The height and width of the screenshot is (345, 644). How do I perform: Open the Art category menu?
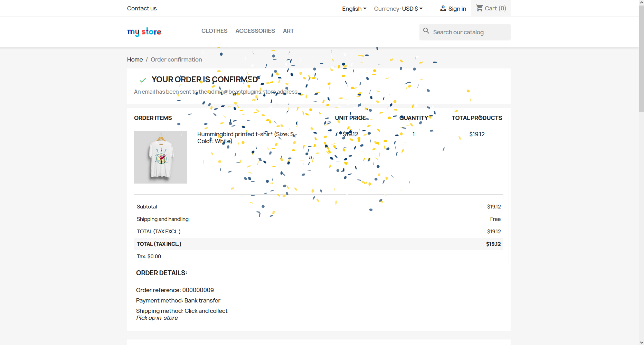pyautogui.click(x=288, y=31)
